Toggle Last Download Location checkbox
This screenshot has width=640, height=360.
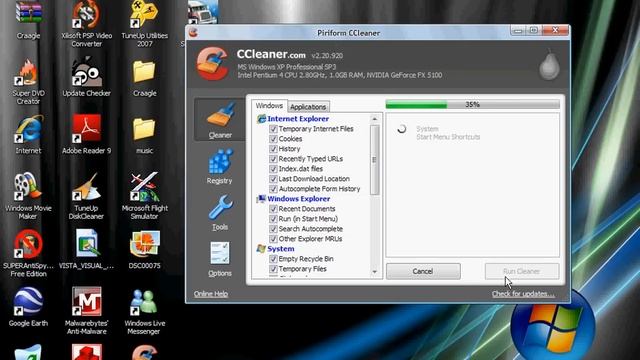click(273, 179)
